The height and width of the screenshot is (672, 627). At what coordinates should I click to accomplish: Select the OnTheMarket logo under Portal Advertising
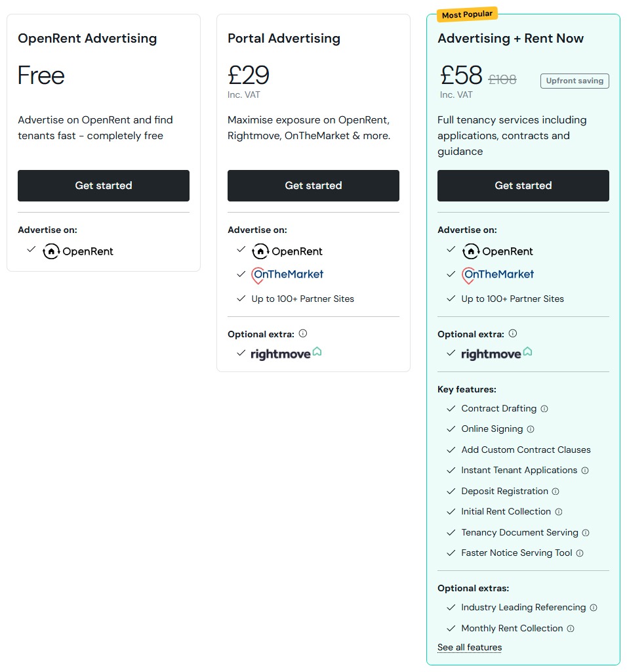287,274
